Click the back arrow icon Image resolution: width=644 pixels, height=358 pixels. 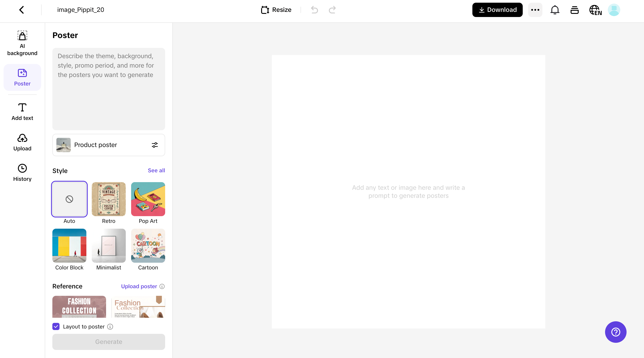(x=22, y=10)
